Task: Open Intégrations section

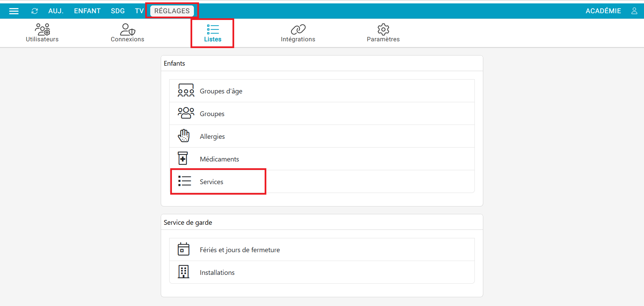Action: tap(298, 33)
